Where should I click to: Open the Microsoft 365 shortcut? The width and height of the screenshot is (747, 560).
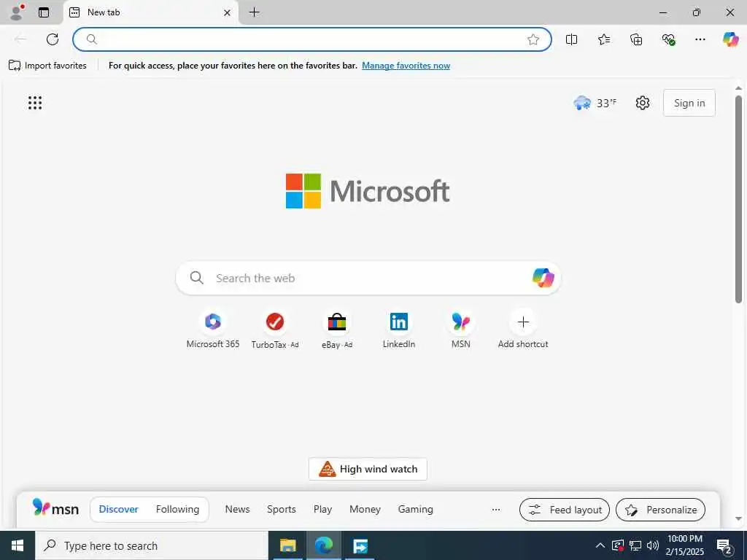point(213,329)
